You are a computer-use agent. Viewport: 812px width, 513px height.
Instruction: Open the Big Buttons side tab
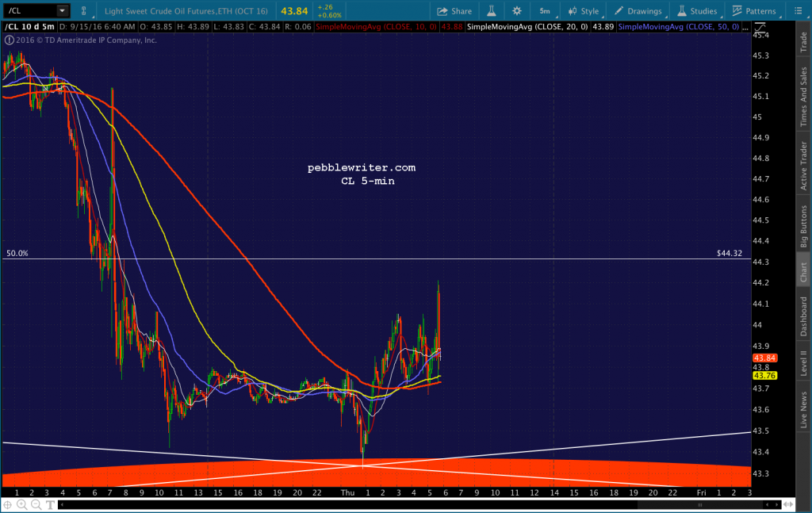803,226
